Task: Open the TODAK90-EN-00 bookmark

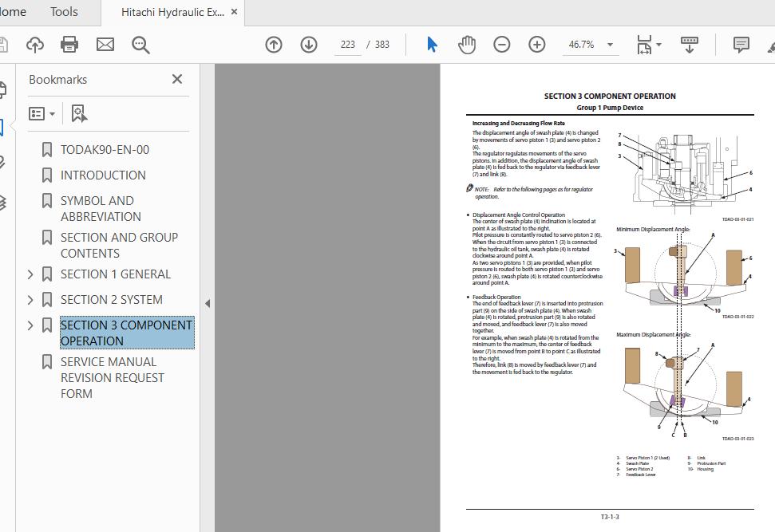Action: coord(105,150)
